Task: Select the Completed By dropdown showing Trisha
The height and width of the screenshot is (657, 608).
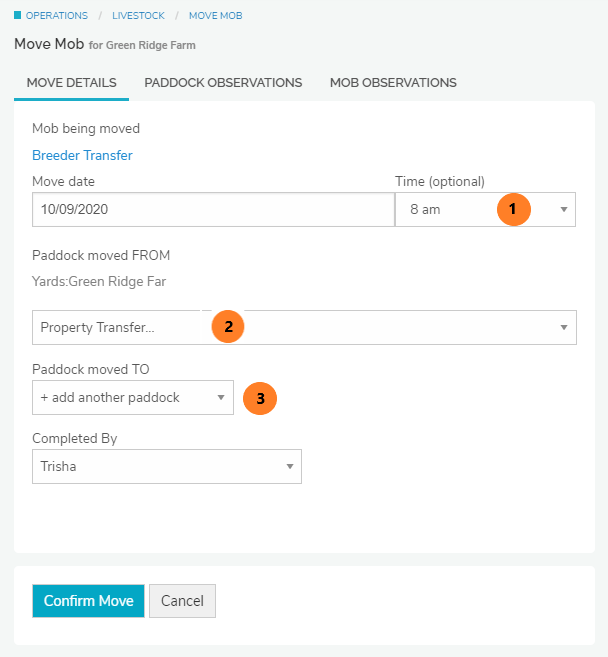Action: point(166,467)
